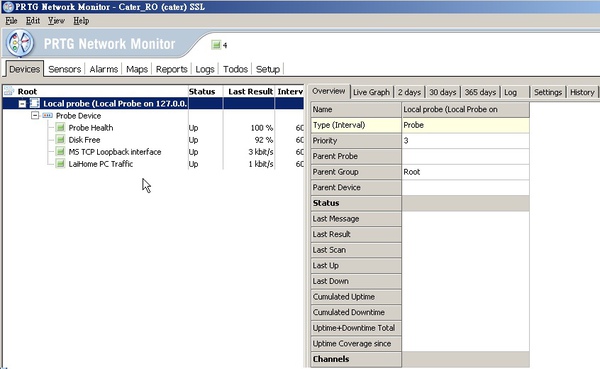Show the 365 days graph tab
The image size is (600, 369).
pyautogui.click(x=480, y=92)
